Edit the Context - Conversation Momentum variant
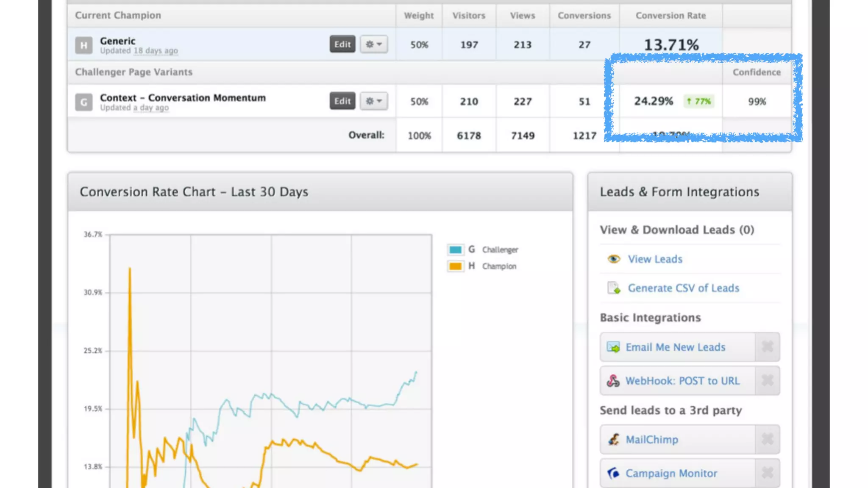 pos(342,101)
